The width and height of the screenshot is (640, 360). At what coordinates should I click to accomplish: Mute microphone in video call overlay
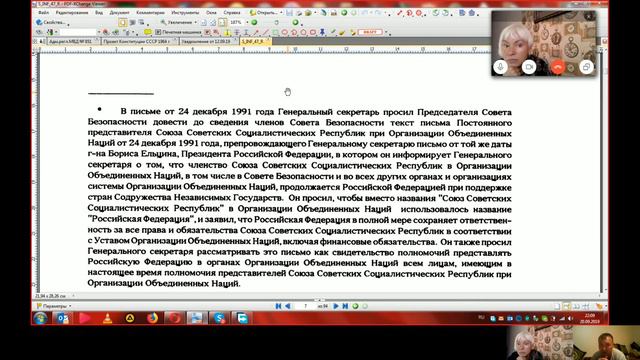point(500,67)
